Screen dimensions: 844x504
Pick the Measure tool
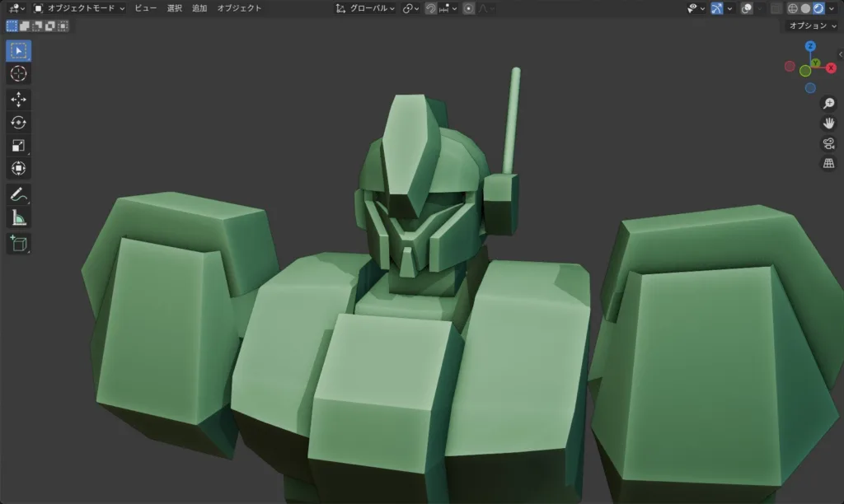pos(18,218)
